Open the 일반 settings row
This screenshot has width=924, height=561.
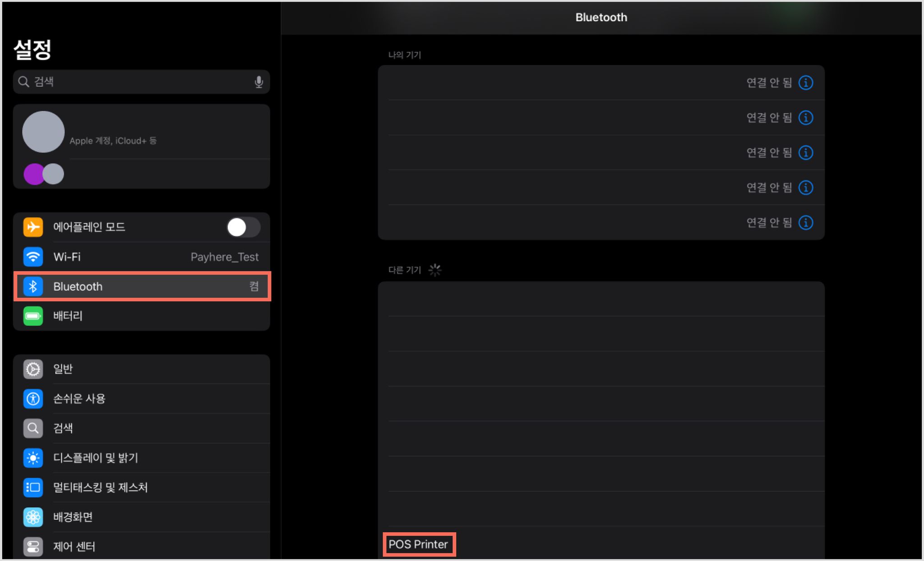(142, 369)
